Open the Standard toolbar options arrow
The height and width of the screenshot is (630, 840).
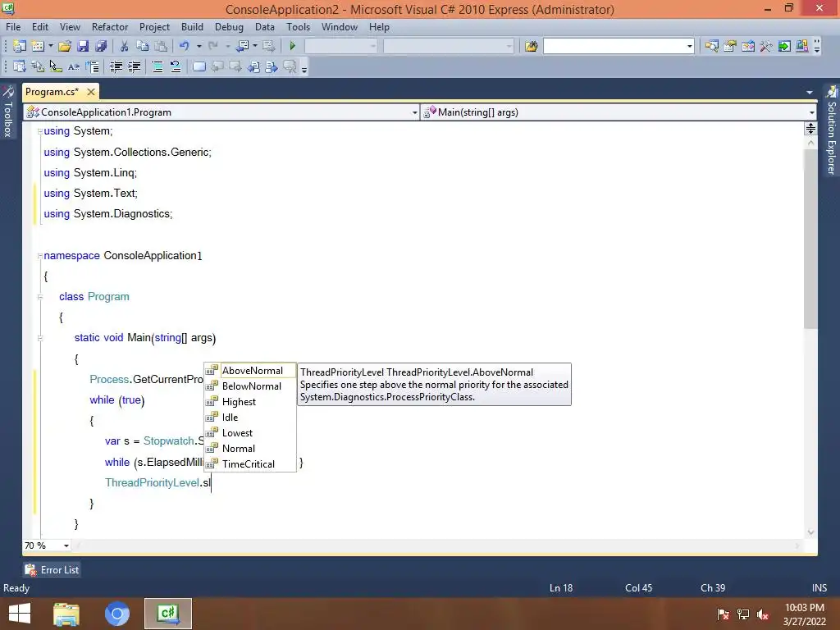click(817, 47)
